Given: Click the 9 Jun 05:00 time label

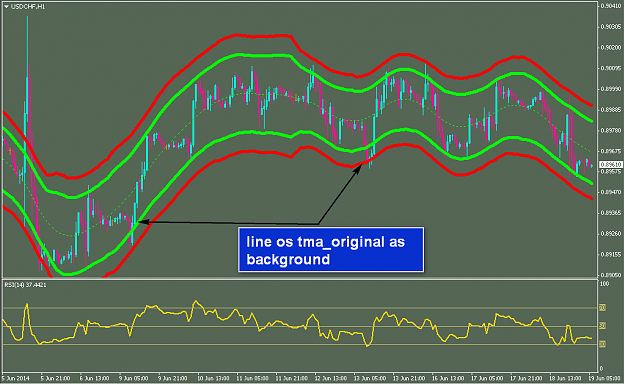Looking at the screenshot, I should pyautogui.click(x=134, y=378).
